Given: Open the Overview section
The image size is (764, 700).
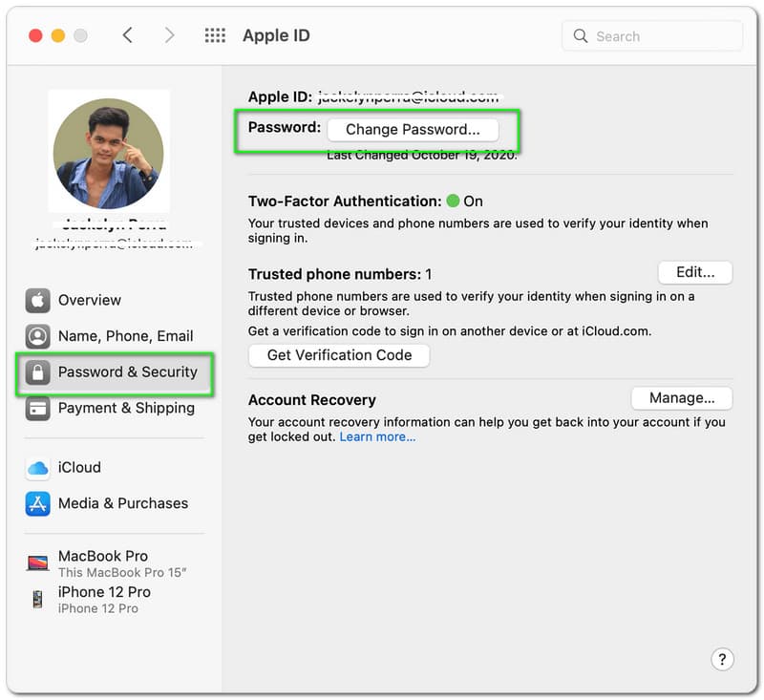Looking at the screenshot, I should click(x=114, y=300).
